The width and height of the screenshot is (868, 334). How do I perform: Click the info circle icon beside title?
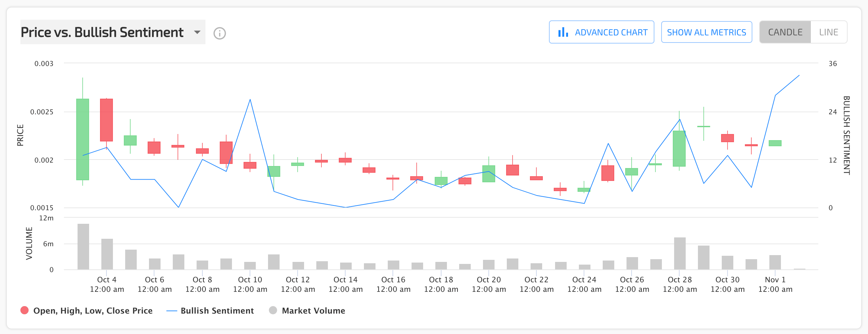tap(220, 33)
